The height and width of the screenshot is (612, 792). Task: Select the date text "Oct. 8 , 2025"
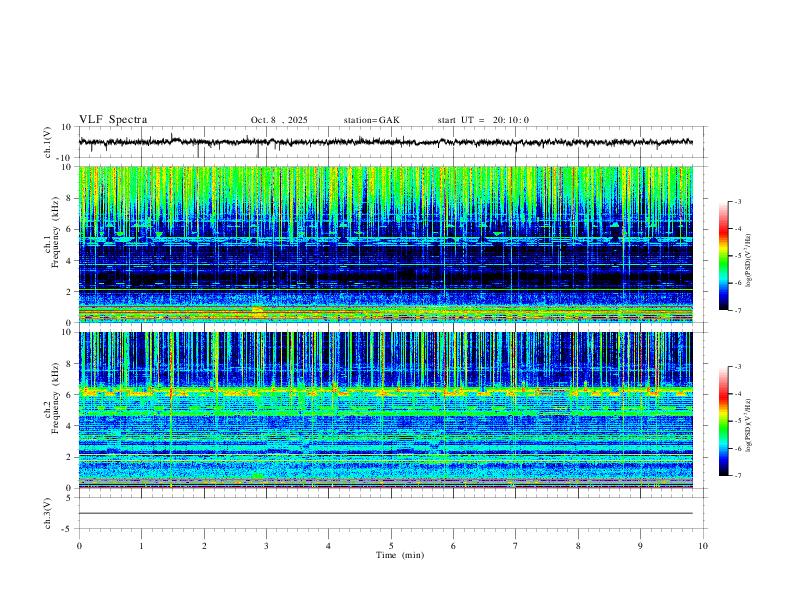click(x=279, y=120)
